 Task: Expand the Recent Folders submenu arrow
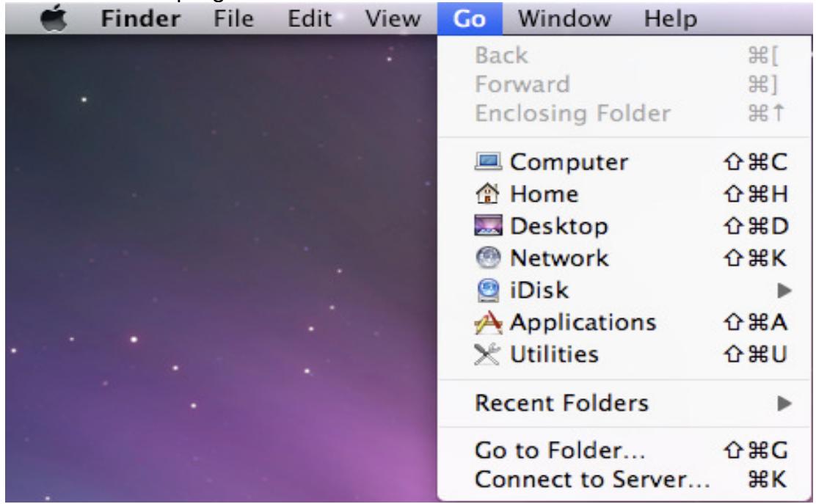coord(784,403)
